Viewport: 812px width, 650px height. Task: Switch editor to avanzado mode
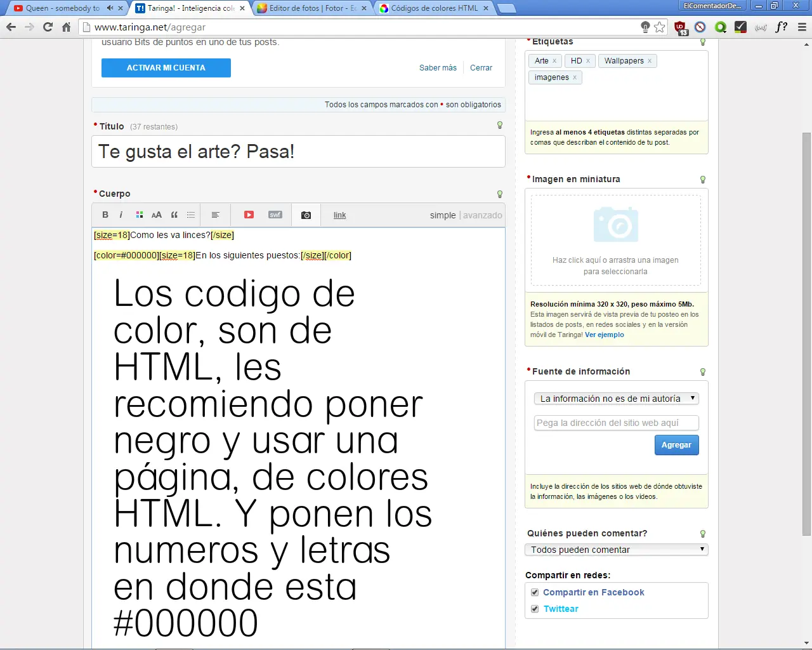[x=483, y=215]
